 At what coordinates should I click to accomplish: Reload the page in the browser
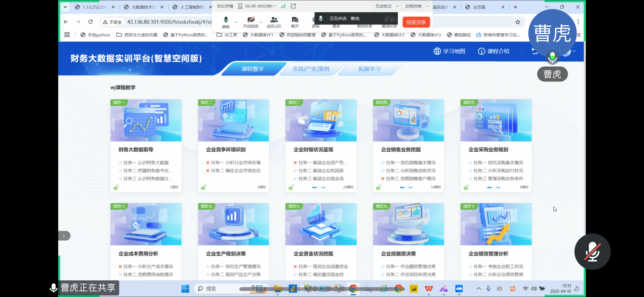click(91, 22)
